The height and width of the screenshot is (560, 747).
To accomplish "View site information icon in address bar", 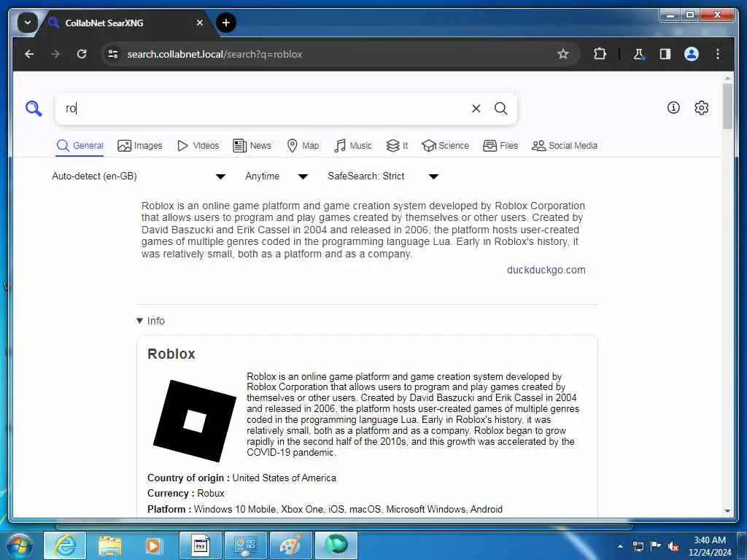I will [x=113, y=54].
